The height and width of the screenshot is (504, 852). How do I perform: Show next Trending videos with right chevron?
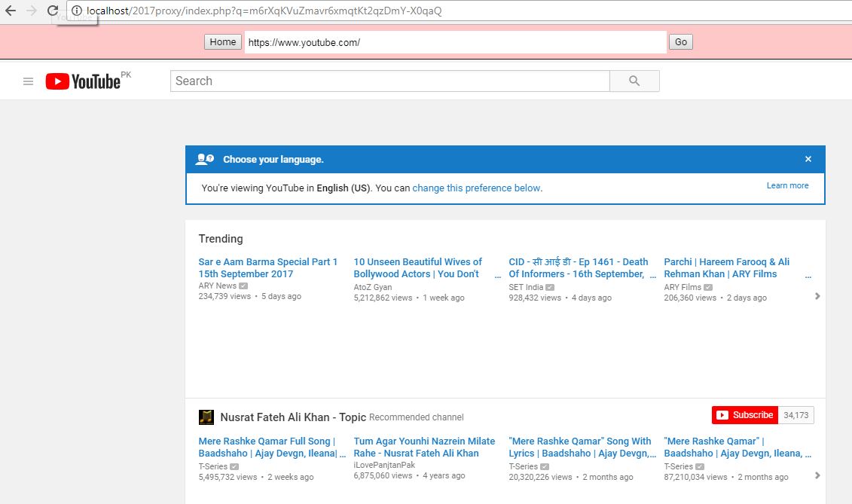[817, 296]
